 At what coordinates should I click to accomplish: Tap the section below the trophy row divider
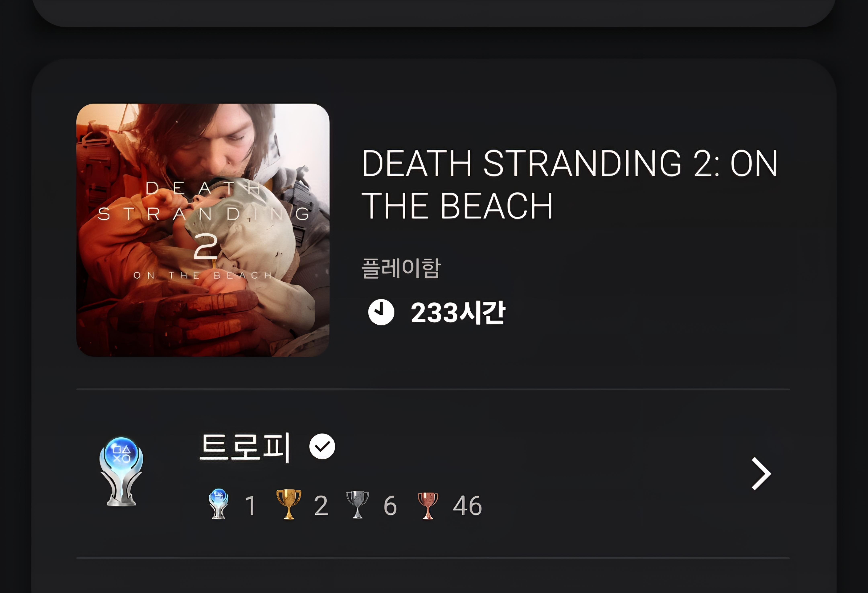coord(433,576)
